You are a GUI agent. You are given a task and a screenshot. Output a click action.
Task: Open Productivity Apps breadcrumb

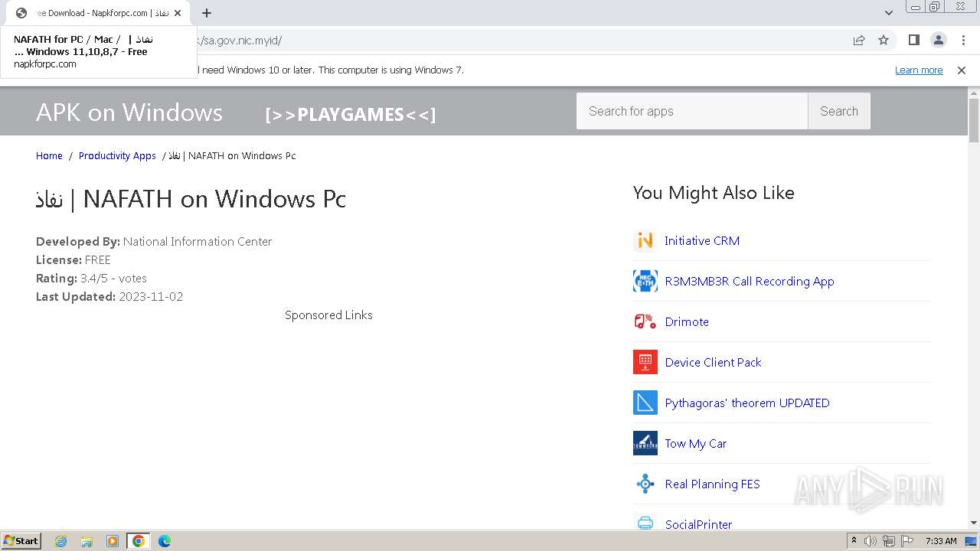pos(117,155)
